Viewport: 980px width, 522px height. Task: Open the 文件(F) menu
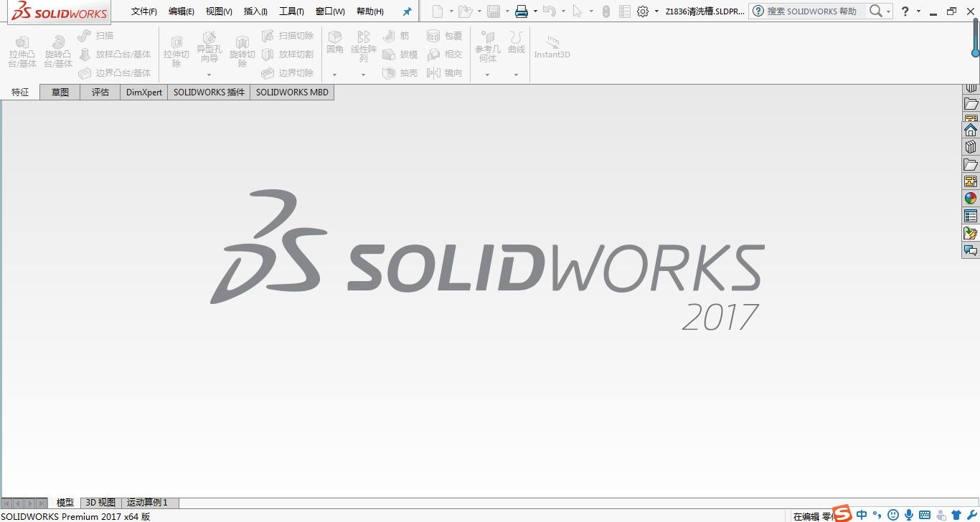pyautogui.click(x=144, y=11)
